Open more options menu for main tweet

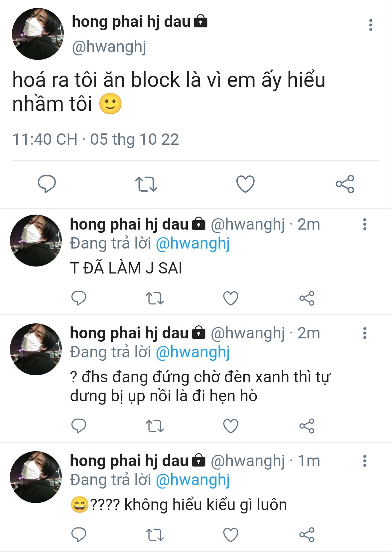point(371,25)
